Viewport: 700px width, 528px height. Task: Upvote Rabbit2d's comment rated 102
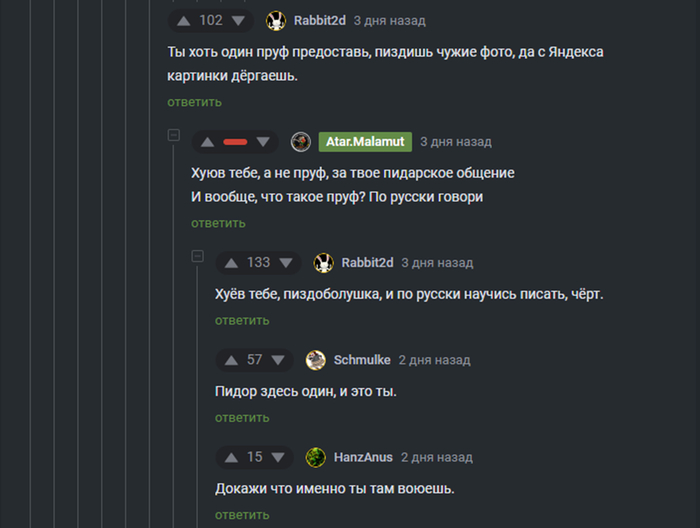pos(184,21)
